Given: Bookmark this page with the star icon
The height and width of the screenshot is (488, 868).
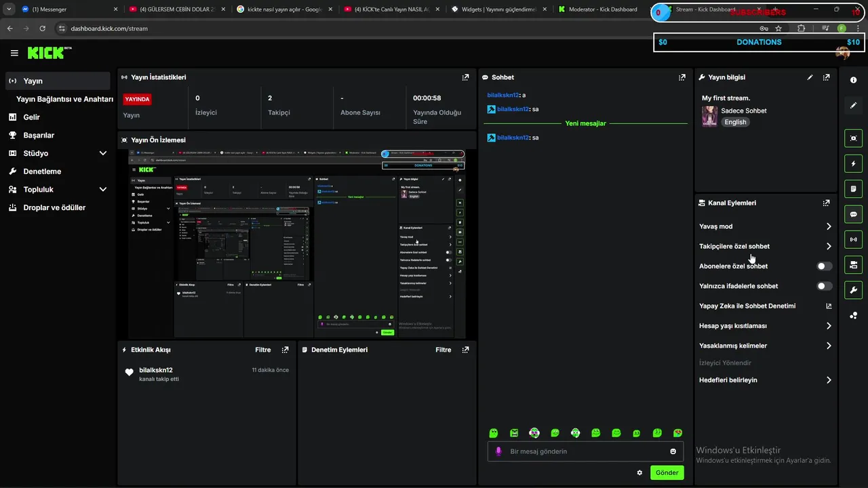Looking at the screenshot, I should pos(778,28).
